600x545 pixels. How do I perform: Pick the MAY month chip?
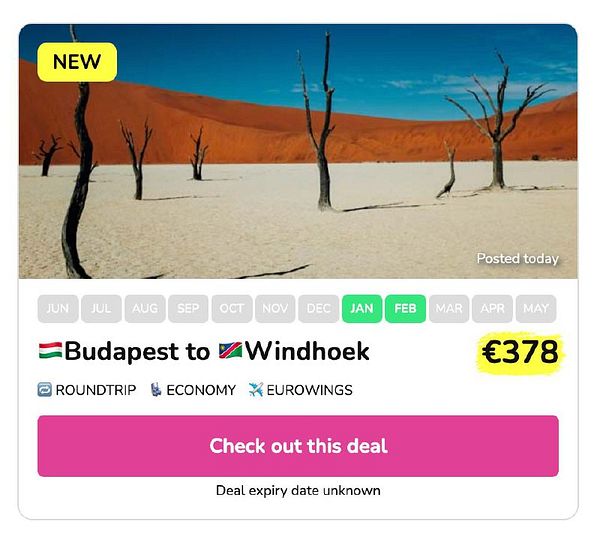pos(536,308)
